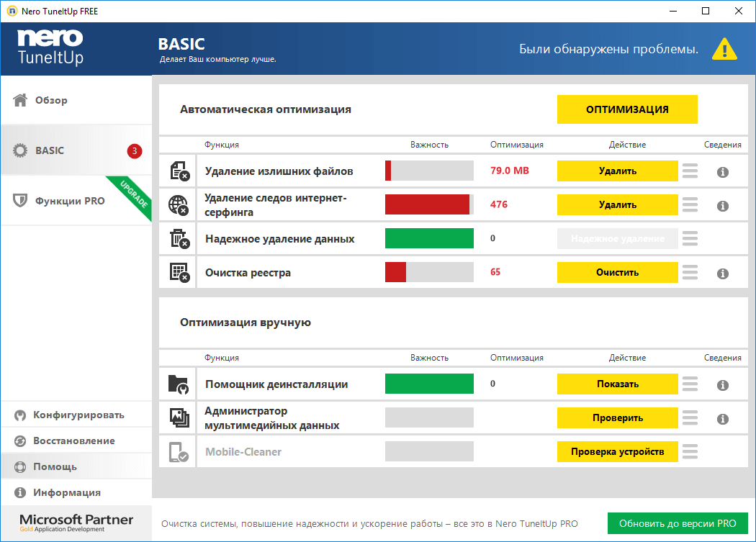Click the globe icon for интернет-серфинга row
756x542 pixels.
click(x=179, y=205)
